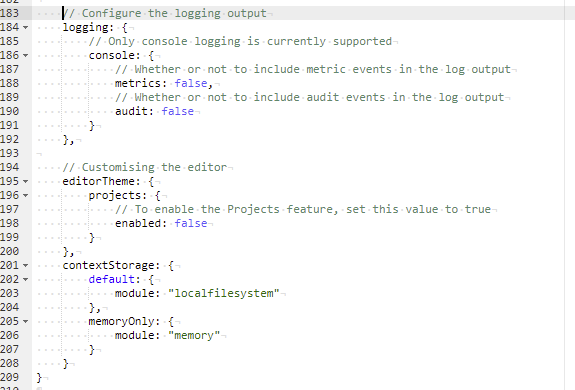Collapse contextStorage fold arrow on line 201
The width and height of the screenshot is (575, 390).
[x=25, y=265]
